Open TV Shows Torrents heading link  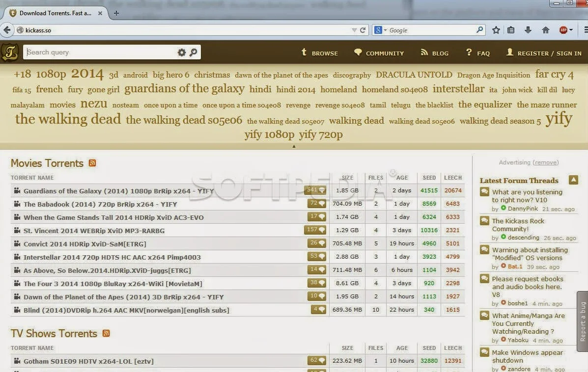(54, 333)
